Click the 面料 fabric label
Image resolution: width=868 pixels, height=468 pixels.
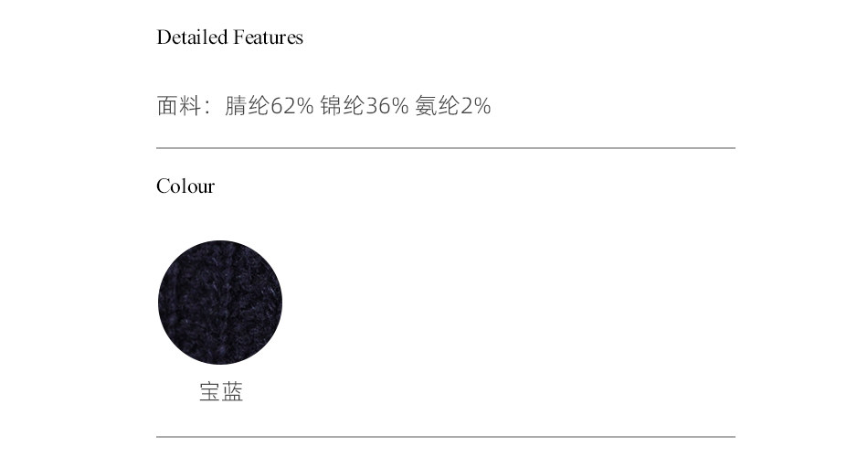(178, 106)
